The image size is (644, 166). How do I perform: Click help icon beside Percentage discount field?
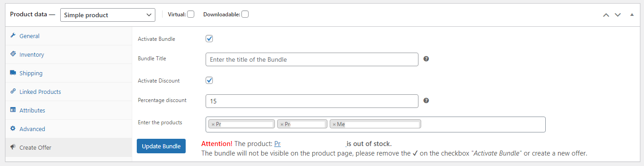(426, 101)
